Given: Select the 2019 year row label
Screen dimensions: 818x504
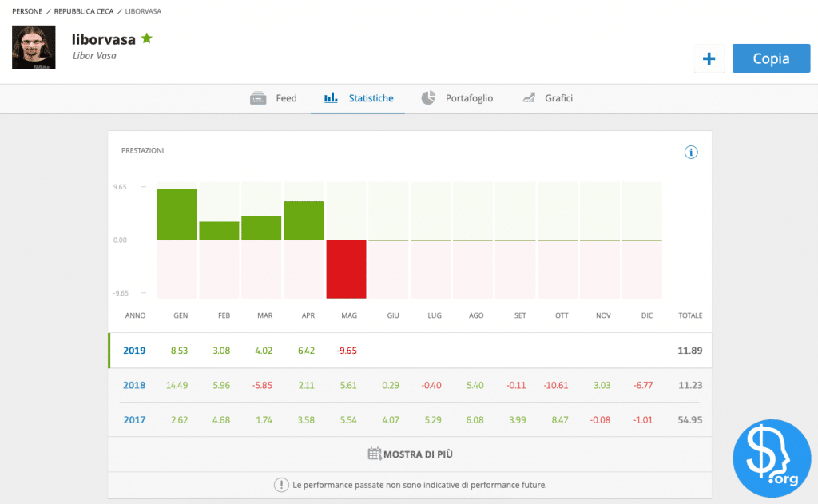Looking at the screenshot, I should pos(134,351).
